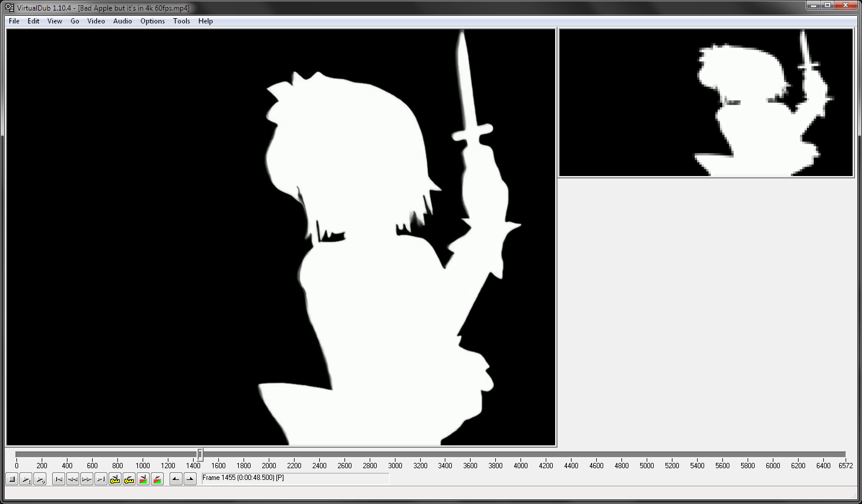Set selection start with Mark In
This screenshot has width=862, height=504.
[176, 479]
